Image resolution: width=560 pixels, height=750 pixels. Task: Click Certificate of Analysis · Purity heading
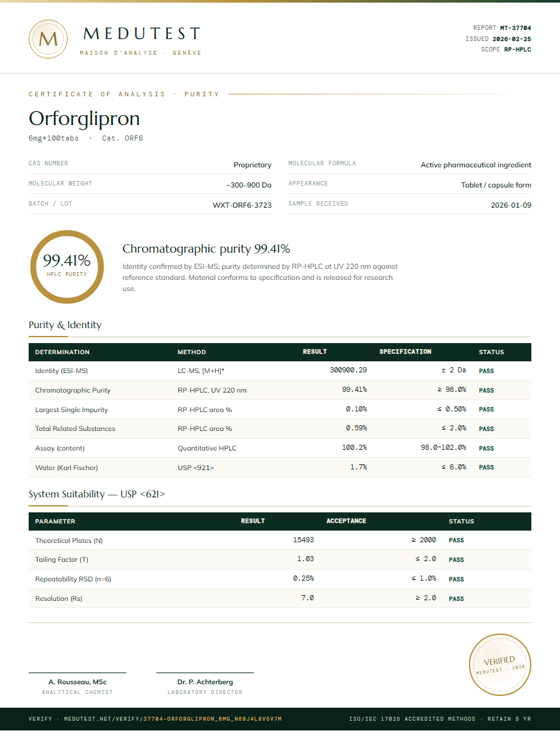tap(124, 94)
